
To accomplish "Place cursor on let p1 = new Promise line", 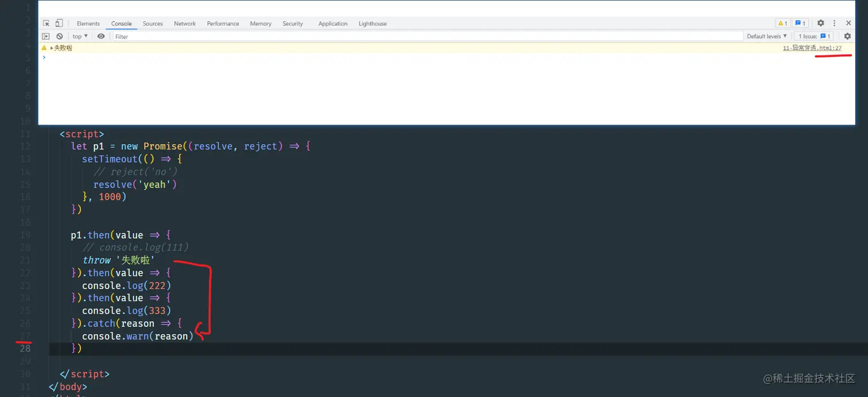I will [x=191, y=147].
